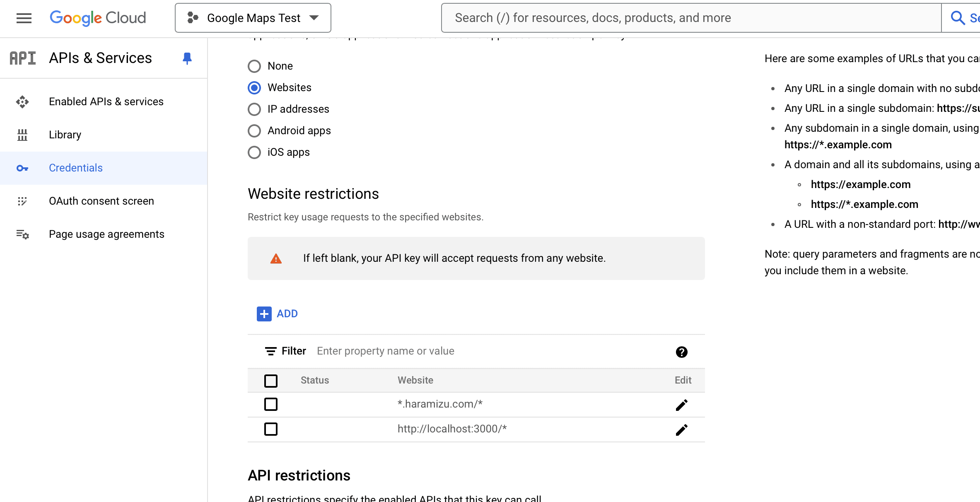Open OAuth consent screen section
This screenshot has width=980, height=502.
click(x=101, y=201)
